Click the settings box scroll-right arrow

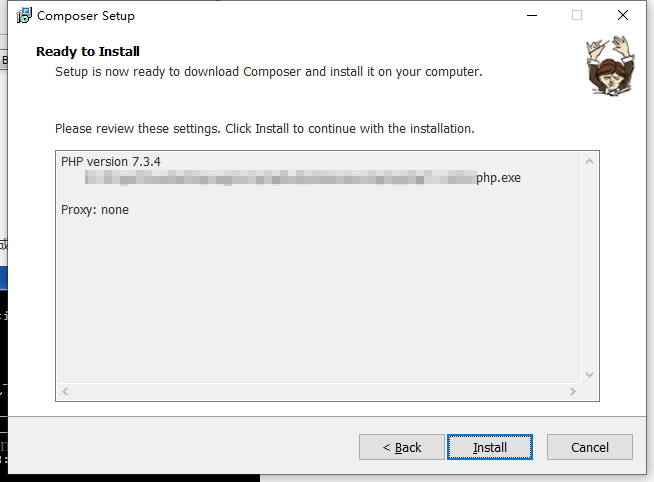coord(574,391)
